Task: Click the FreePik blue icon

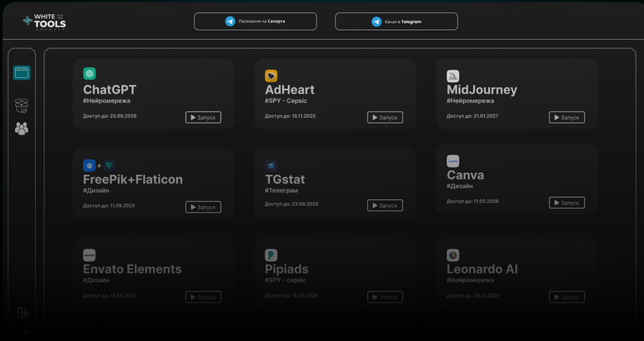Action: (x=89, y=165)
